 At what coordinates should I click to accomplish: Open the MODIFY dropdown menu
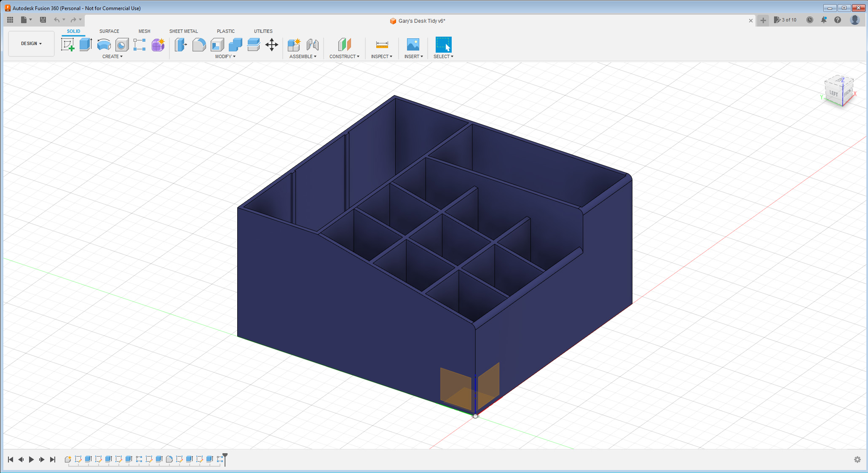pyautogui.click(x=225, y=56)
